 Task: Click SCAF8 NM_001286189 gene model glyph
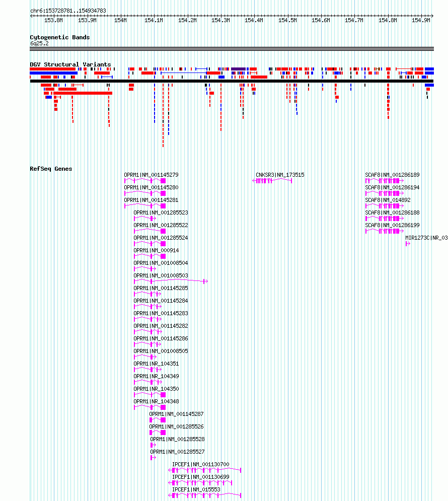tap(385, 181)
